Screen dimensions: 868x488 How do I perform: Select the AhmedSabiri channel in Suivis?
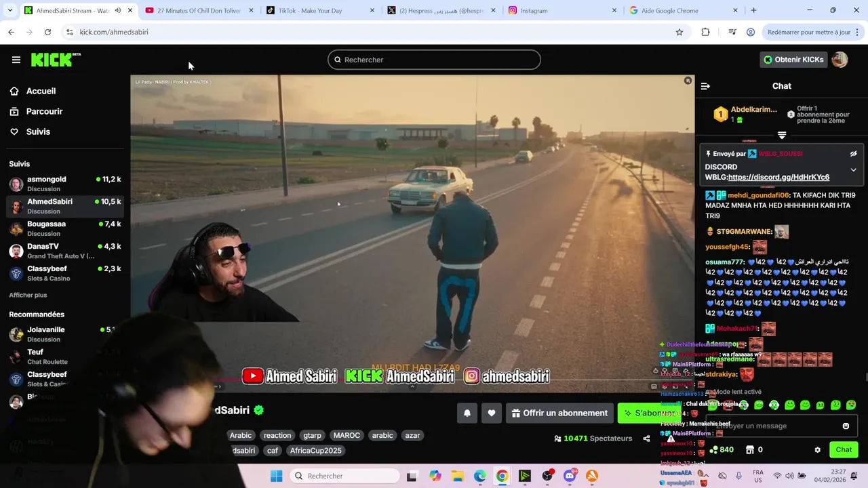(64, 206)
